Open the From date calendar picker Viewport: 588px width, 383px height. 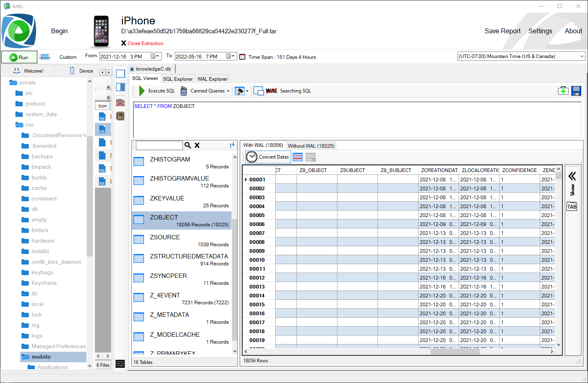point(153,56)
